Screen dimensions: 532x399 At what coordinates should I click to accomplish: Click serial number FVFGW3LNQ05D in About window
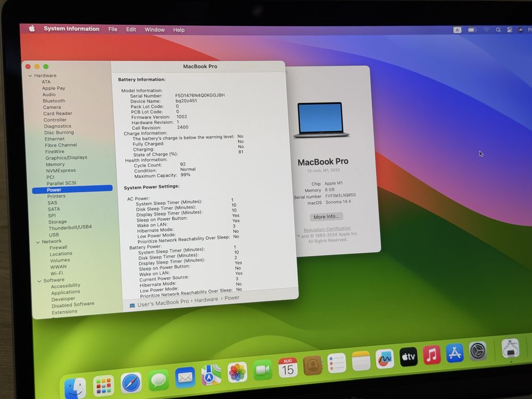(x=340, y=195)
